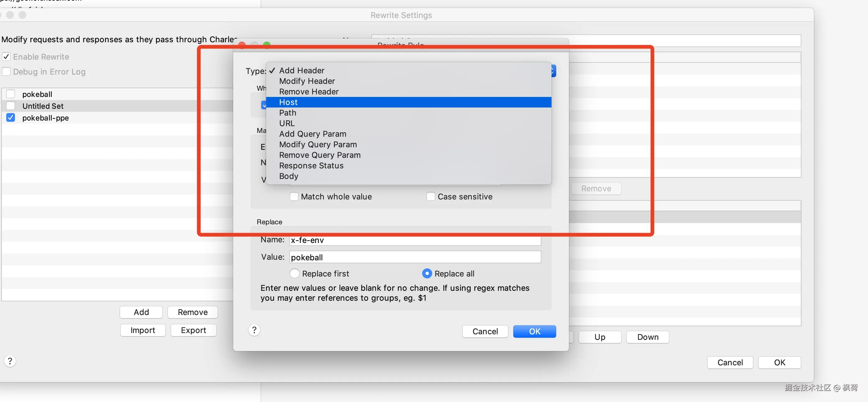Click the Down button to reorder rule

tap(647, 337)
